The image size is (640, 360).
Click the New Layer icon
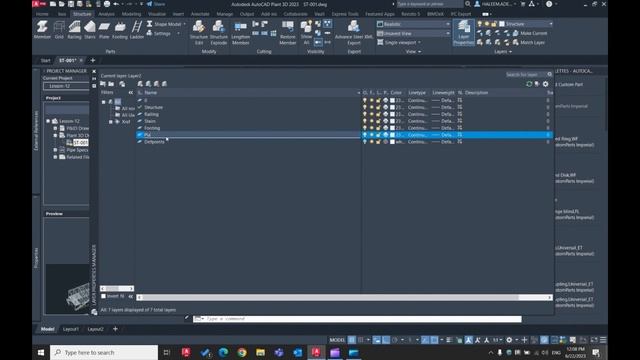click(x=140, y=84)
